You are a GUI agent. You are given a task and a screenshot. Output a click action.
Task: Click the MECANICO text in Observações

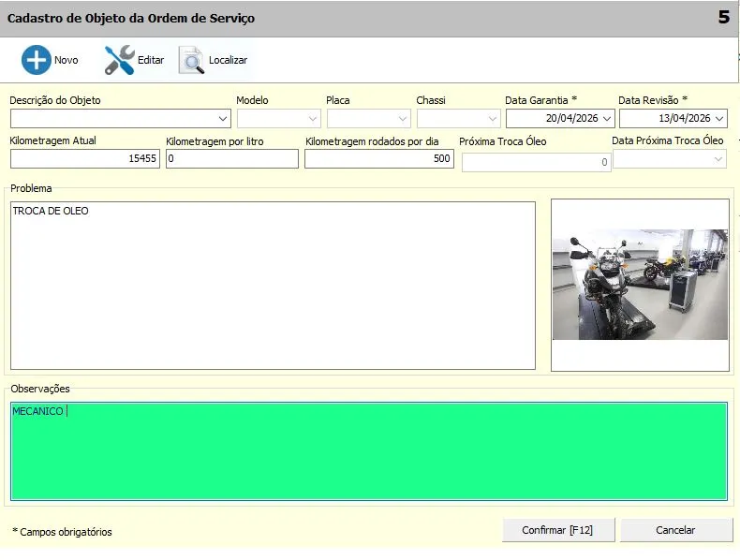(x=37, y=411)
